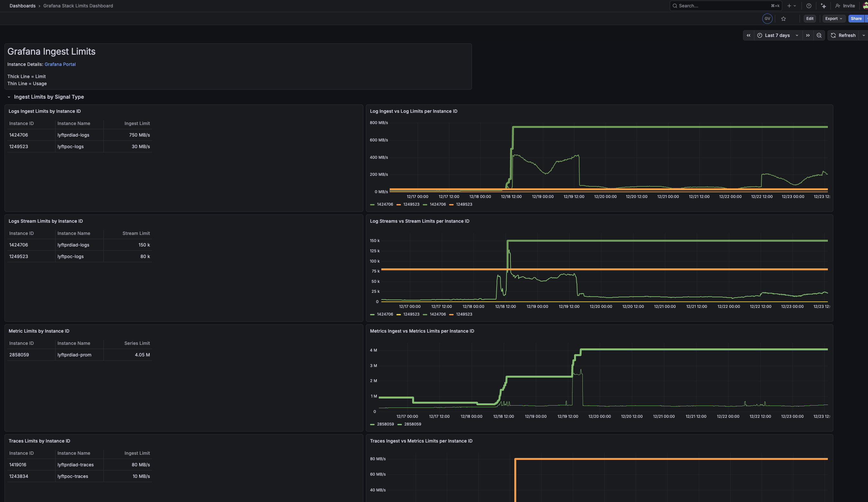Toggle series 2858059 in Metrics Ingest legend
This screenshot has width=868, height=502.
click(385, 424)
